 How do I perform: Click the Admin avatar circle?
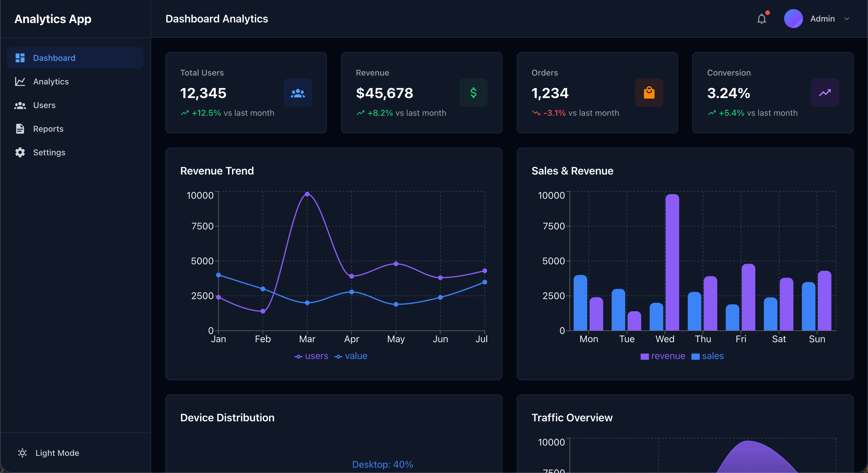tap(793, 19)
